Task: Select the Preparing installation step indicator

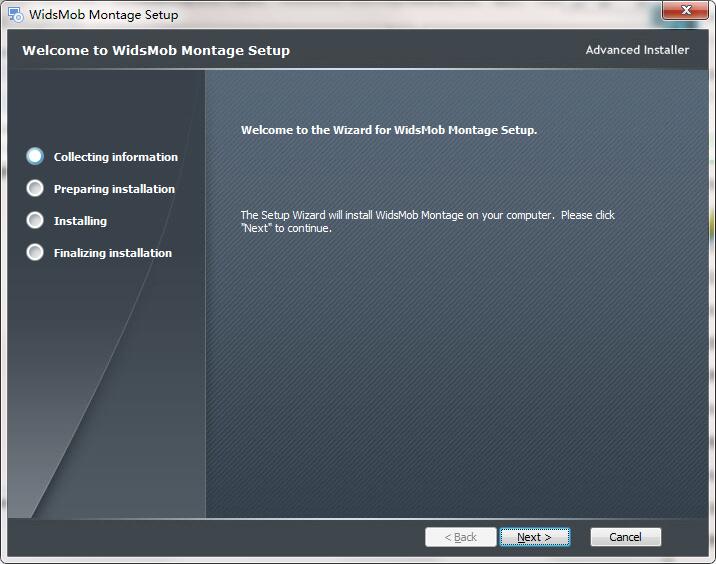Action: coord(35,188)
